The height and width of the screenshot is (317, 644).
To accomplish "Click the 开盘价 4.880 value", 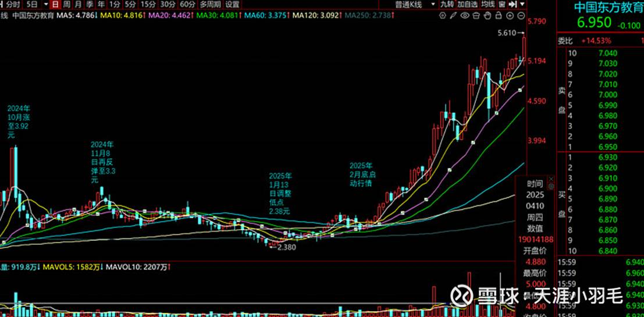I will point(536,262).
